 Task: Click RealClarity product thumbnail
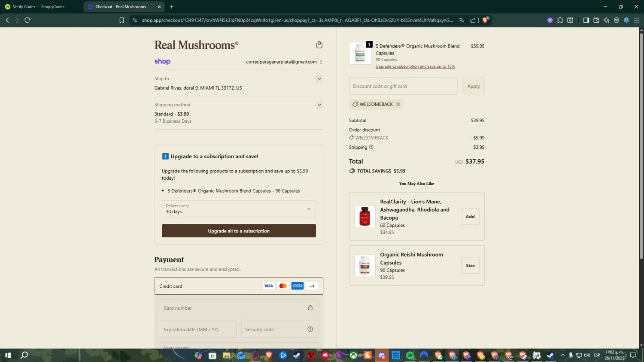point(365,217)
